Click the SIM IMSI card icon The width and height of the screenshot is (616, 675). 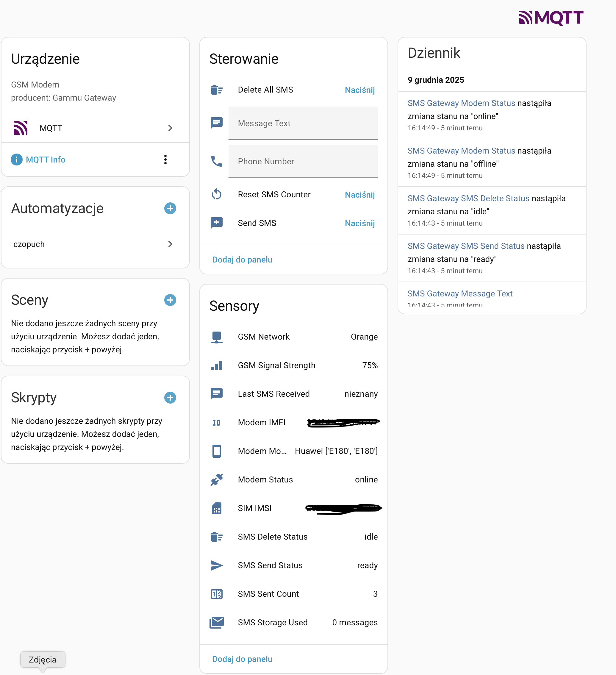(x=217, y=508)
